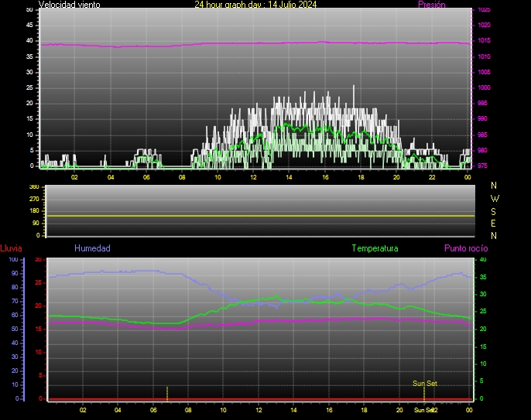Click the "985" pressure axis value
531x420 pixels.
tap(482, 135)
